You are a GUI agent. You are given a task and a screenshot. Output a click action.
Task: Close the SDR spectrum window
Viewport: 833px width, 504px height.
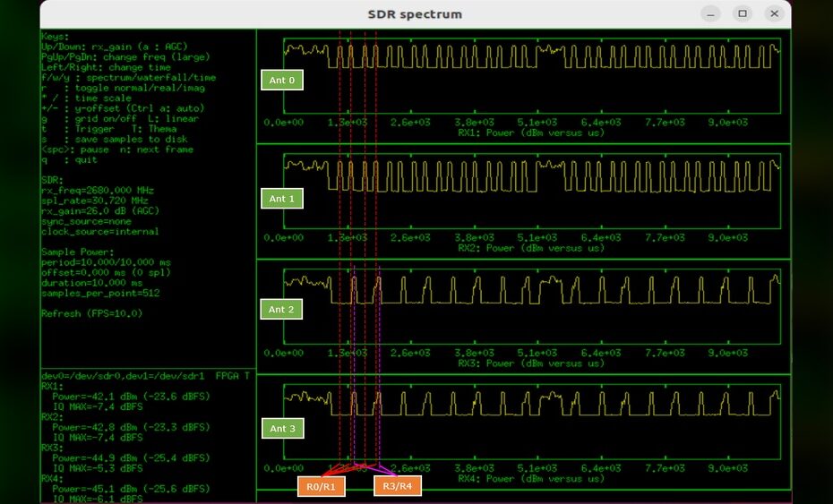tap(774, 13)
